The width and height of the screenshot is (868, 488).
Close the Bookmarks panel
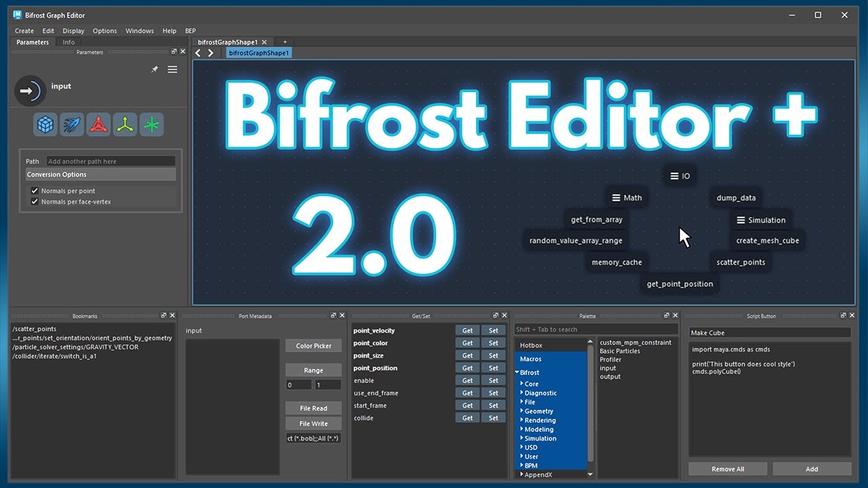point(172,316)
